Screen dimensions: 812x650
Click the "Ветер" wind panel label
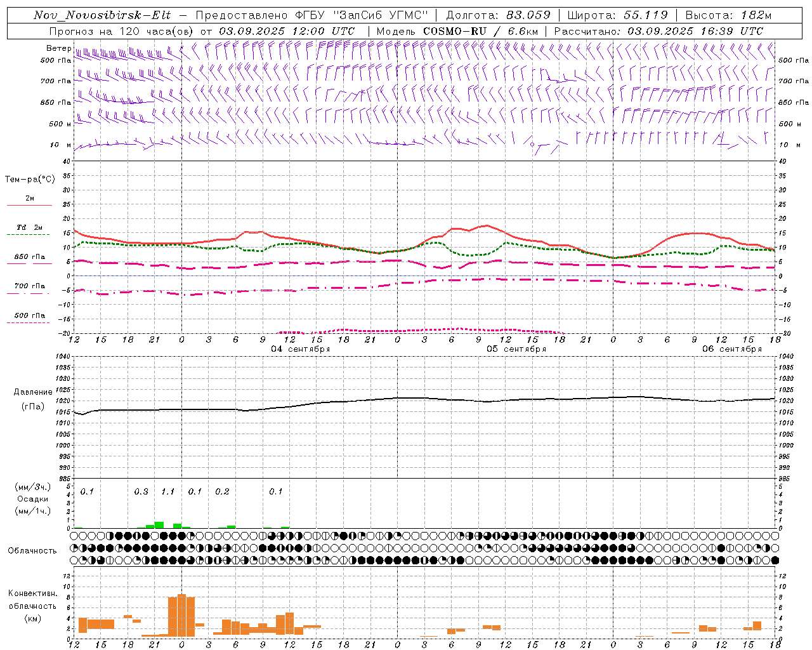[x=58, y=48]
